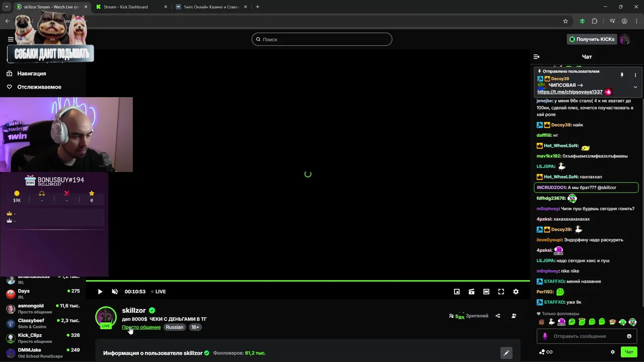Expand the pinned message chevron
This screenshot has height=362, width=644.
click(x=635, y=87)
